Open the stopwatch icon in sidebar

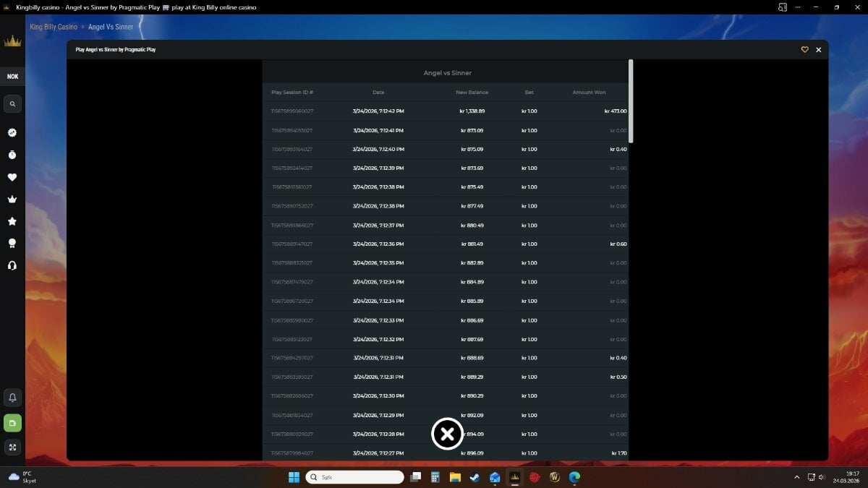12,155
